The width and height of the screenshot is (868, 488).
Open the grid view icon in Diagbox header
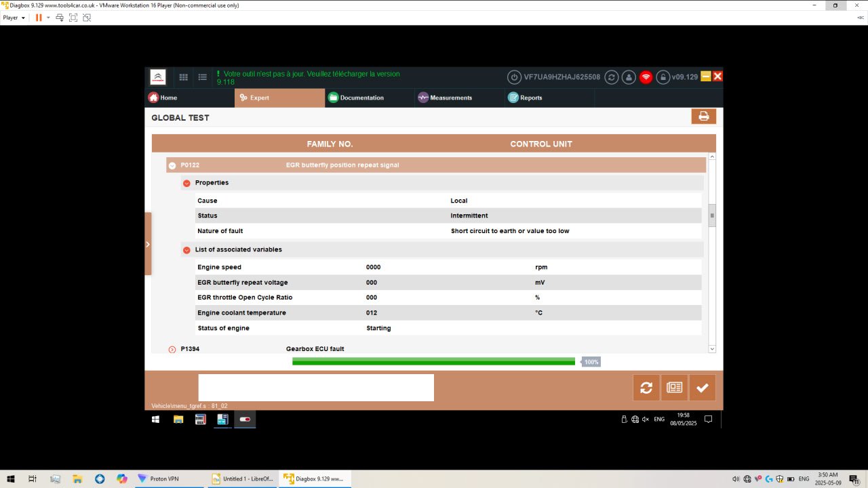(183, 77)
